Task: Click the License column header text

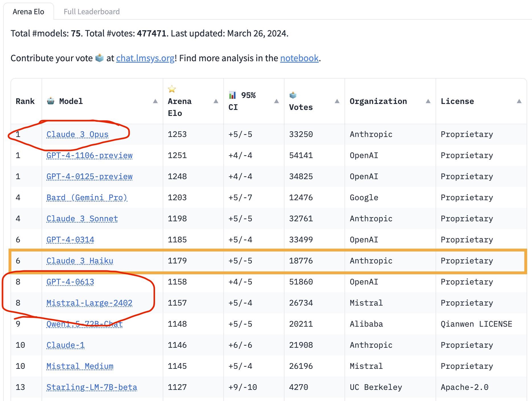Action: 457,101
